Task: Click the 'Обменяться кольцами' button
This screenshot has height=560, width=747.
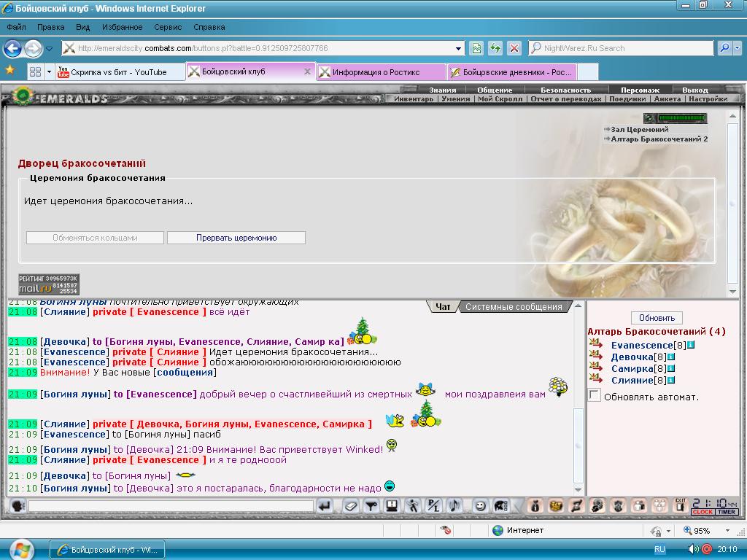Action: click(96, 238)
